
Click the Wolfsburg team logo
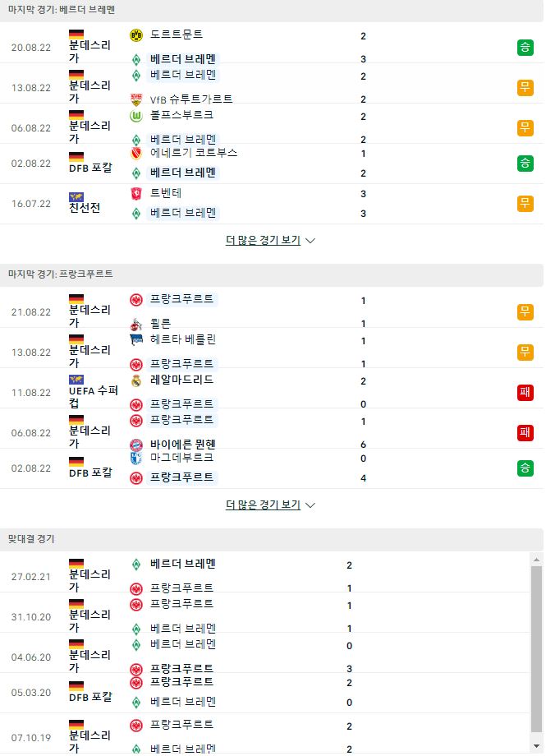point(136,116)
